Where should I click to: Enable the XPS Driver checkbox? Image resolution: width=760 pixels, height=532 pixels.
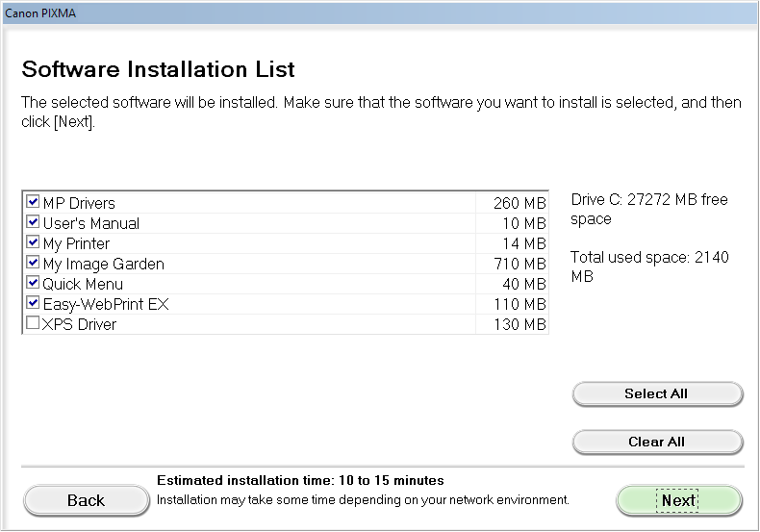pos(33,322)
